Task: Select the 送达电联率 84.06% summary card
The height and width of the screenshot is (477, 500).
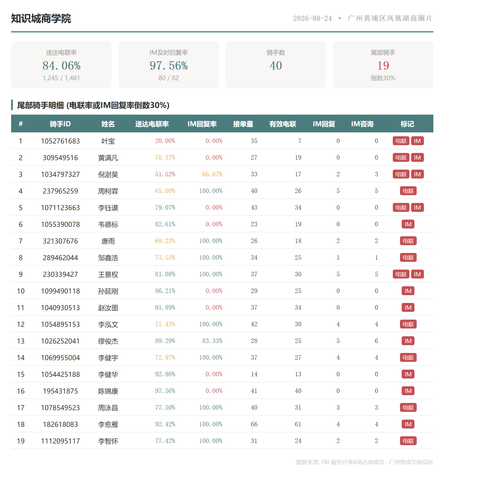Action: (x=61, y=65)
